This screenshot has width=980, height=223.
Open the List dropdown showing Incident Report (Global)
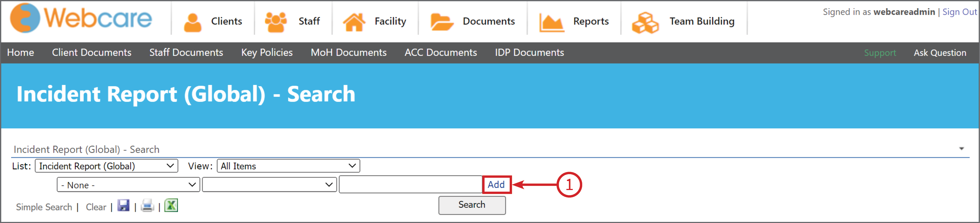click(x=106, y=166)
